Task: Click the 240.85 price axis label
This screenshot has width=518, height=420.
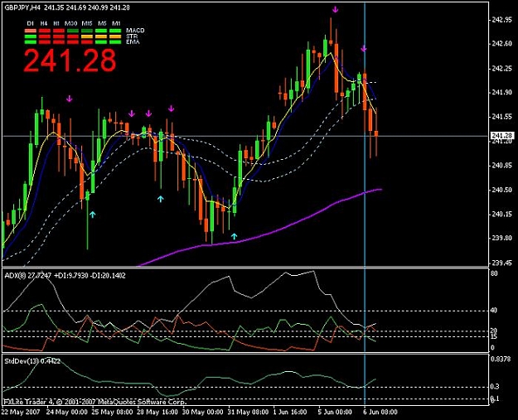Action: 501,166
